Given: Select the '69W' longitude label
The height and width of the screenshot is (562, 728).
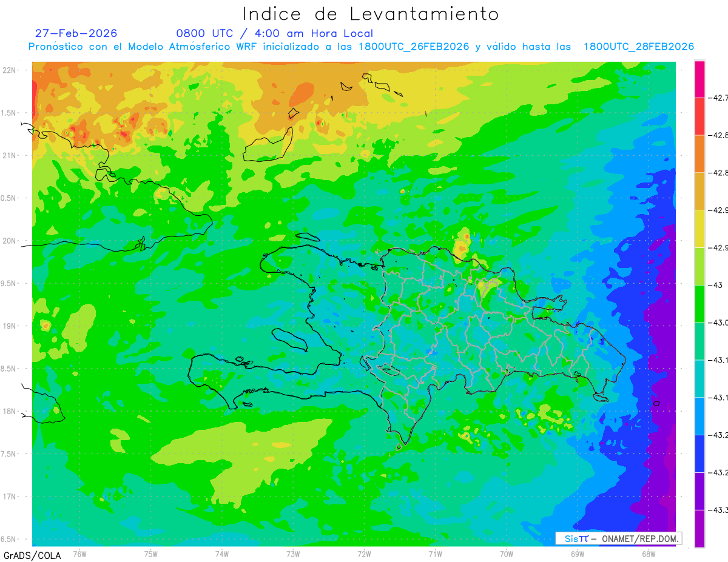Looking at the screenshot, I should click(x=578, y=554).
